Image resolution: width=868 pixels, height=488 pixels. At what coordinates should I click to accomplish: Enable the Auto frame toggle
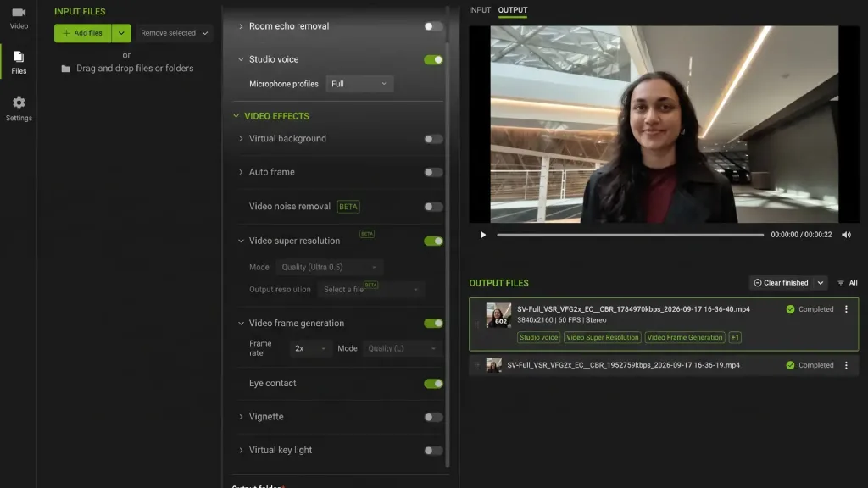(433, 173)
